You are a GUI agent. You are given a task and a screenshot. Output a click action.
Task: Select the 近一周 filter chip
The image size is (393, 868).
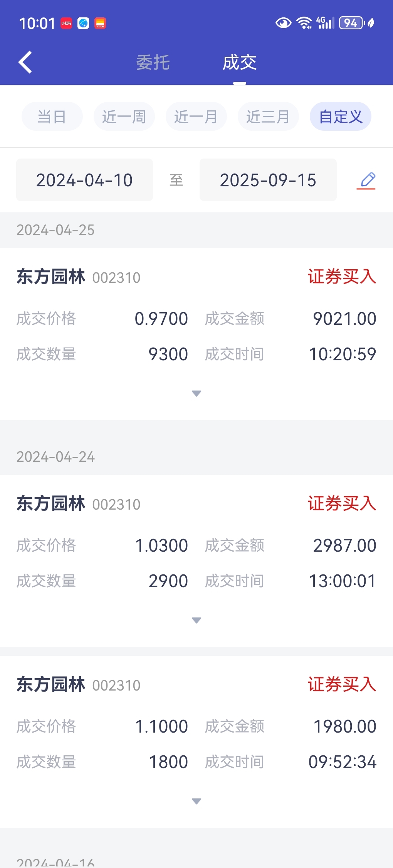[124, 117]
